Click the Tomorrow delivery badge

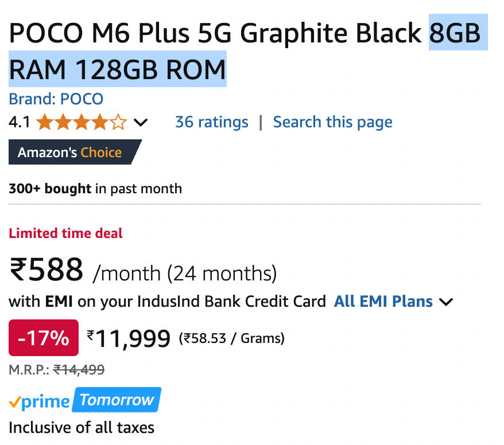117,400
